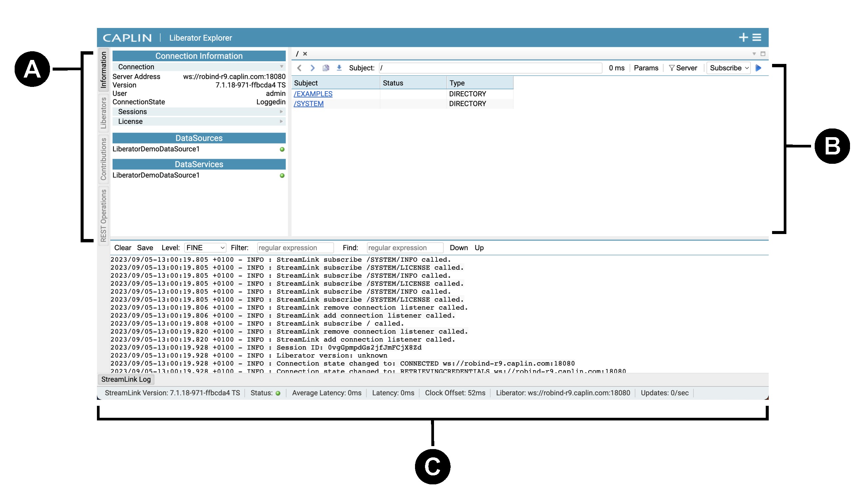Open the hamburger menu in header
This screenshot has height=504, width=862.
pos(757,37)
